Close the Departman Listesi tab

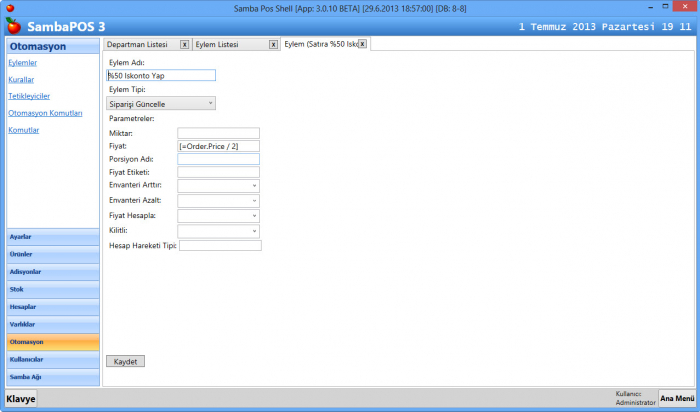coord(184,44)
